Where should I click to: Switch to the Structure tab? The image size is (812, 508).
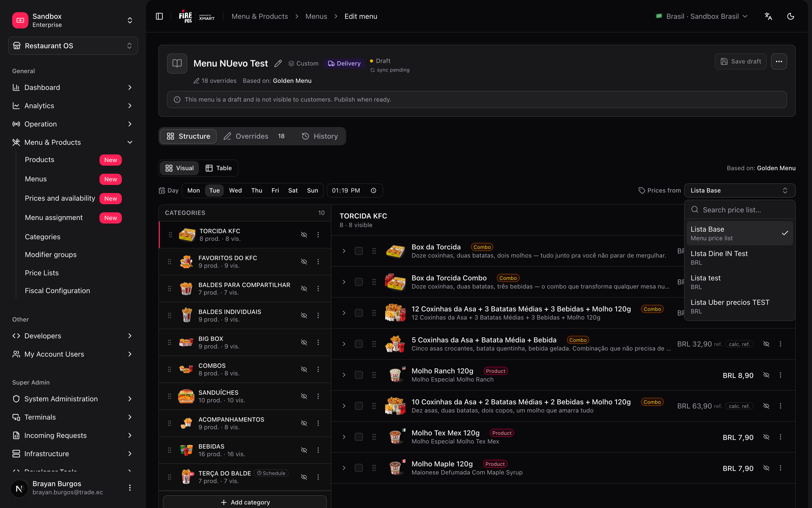tap(188, 136)
